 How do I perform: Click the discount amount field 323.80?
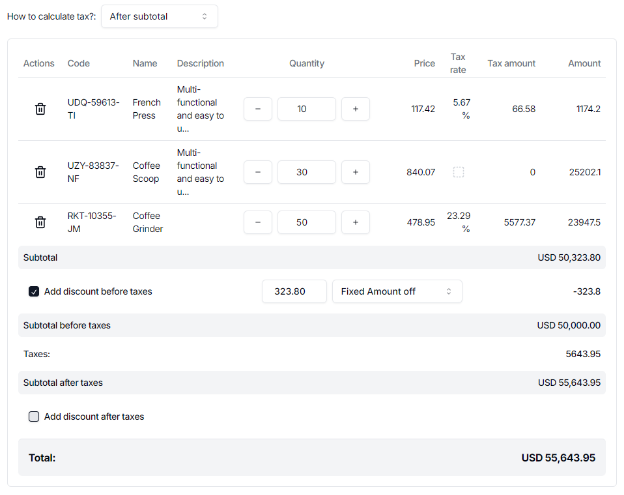(294, 292)
